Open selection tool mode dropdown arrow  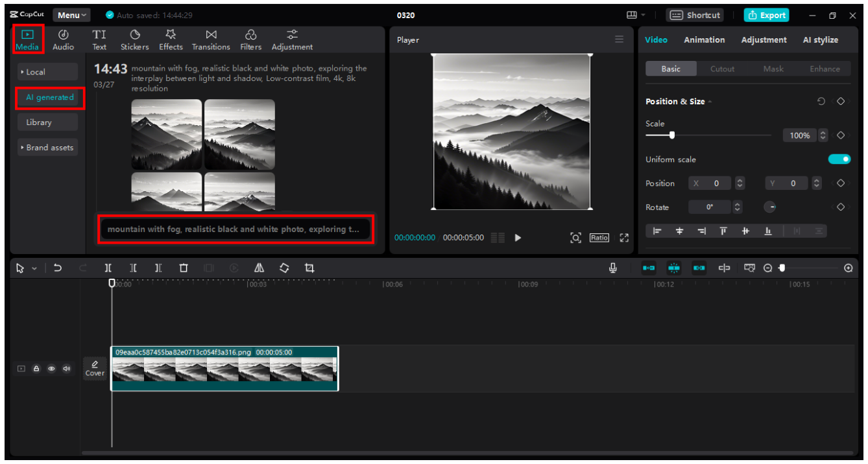(x=34, y=268)
